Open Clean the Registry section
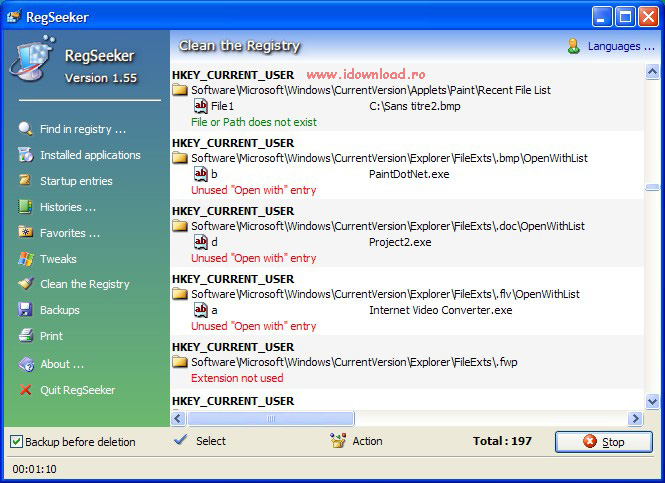The height and width of the screenshot is (483, 665). [85, 284]
